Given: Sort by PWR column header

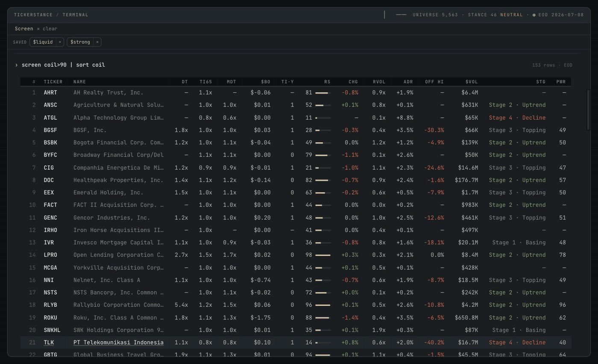Looking at the screenshot, I should (561, 82).
